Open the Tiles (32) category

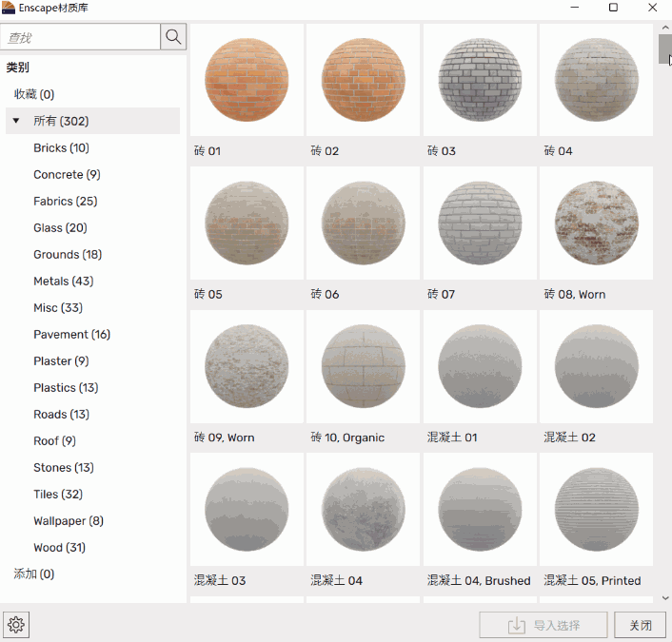click(58, 495)
